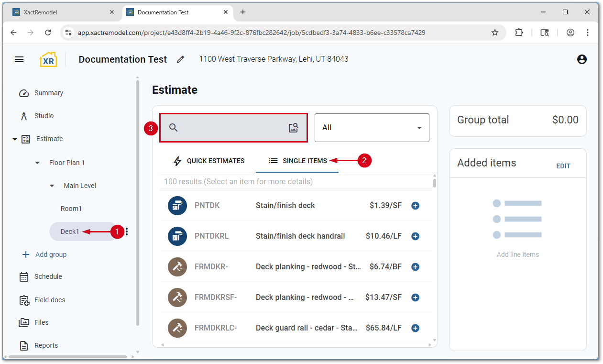Screen dimensions: 603x364
Task: Open the hamburger menu icon
Action: coord(19,59)
